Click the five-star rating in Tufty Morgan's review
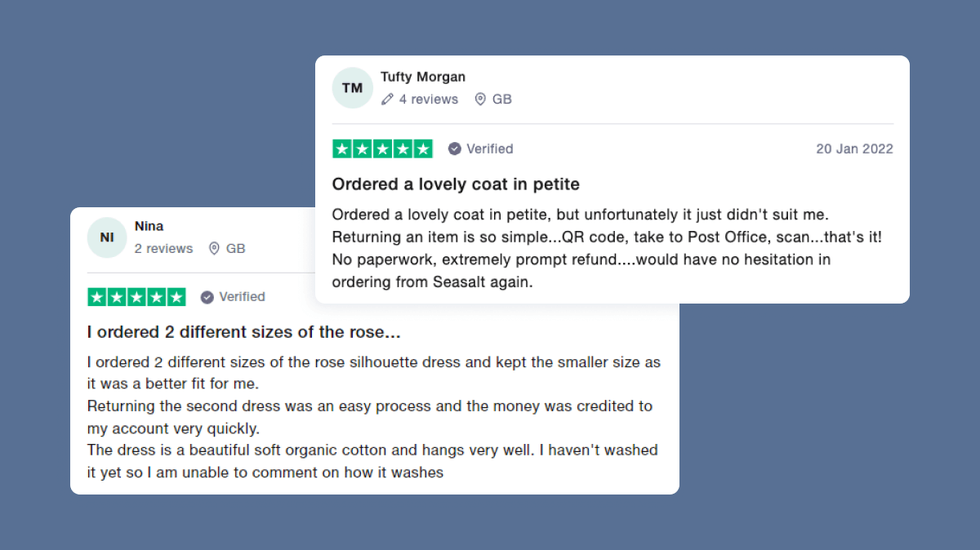980x550 pixels. pyautogui.click(x=382, y=149)
